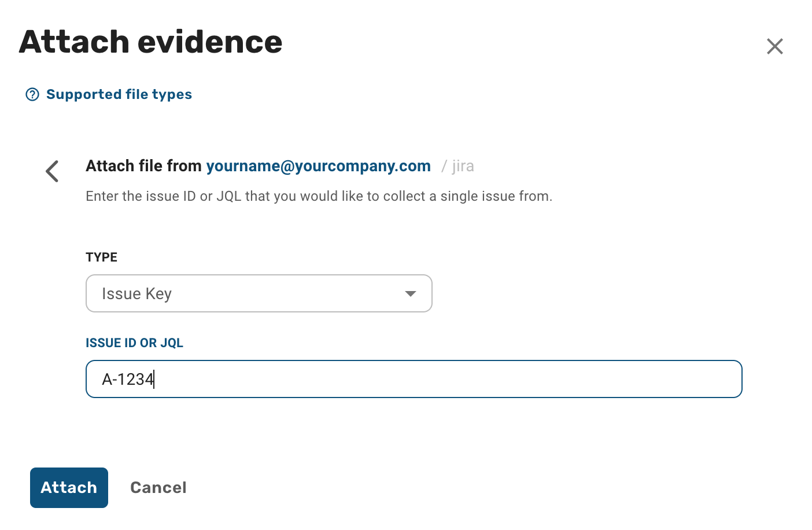Click the 'Attach file from' breadcrumb text
The height and width of the screenshot is (530, 812).
(x=143, y=166)
